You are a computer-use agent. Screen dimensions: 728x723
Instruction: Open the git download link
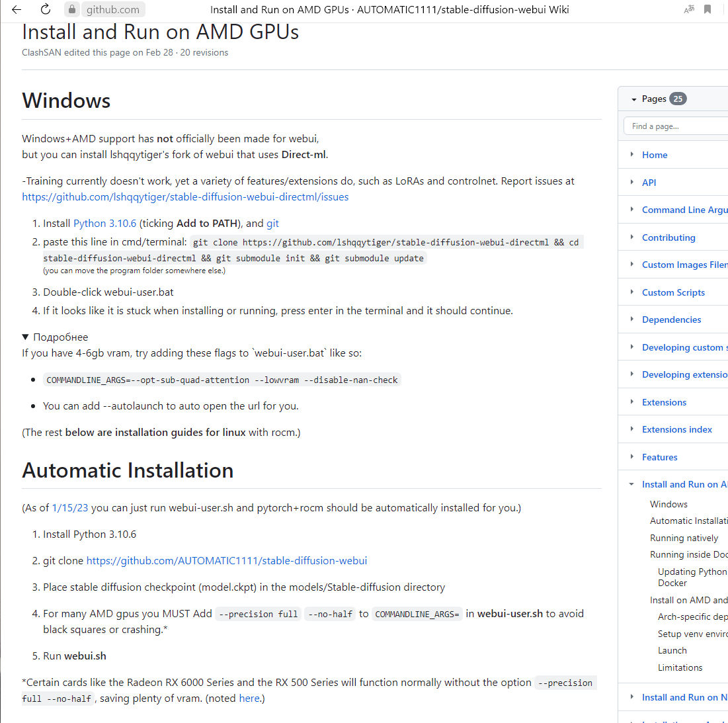272,224
